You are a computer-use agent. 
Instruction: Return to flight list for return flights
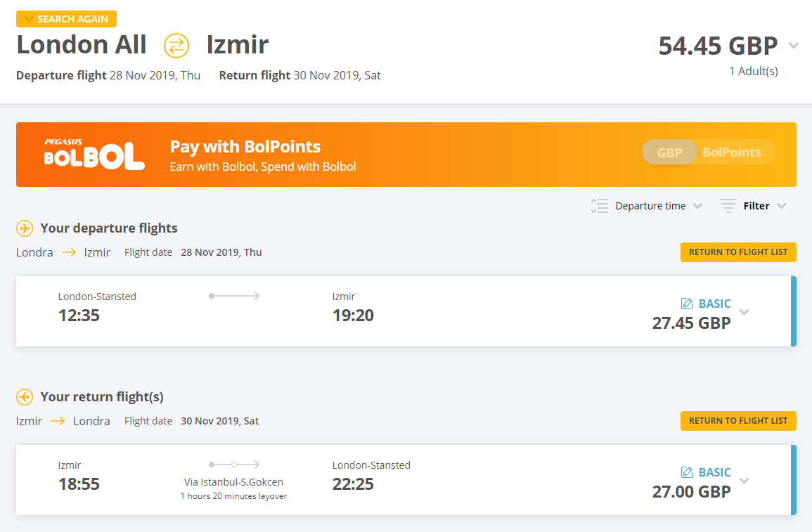[738, 421]
